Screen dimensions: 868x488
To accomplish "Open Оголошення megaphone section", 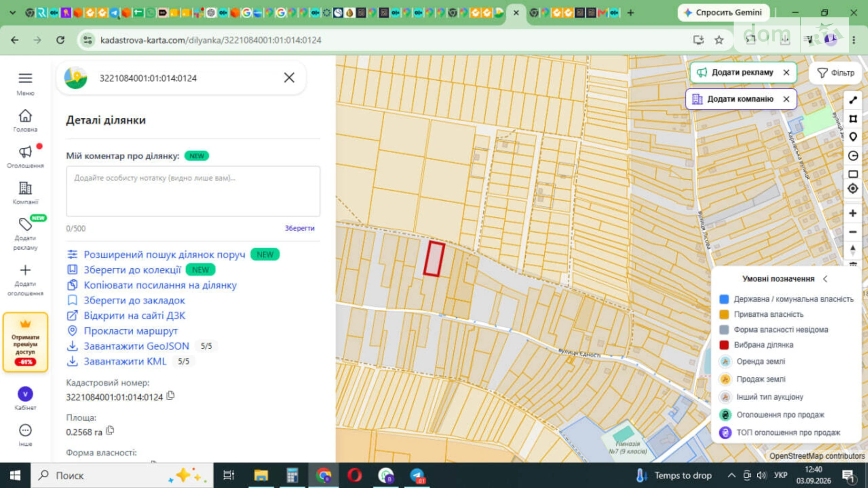I will pos(25,152).
